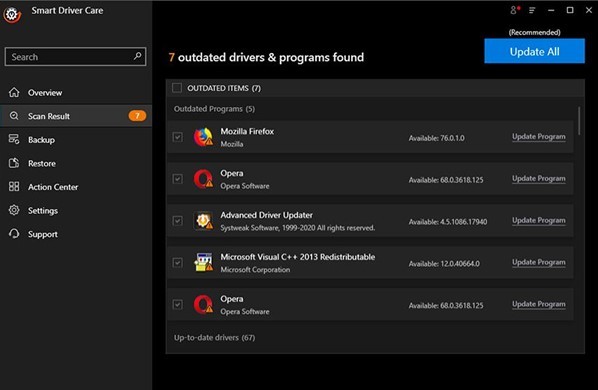Open Action Center from sidebar
Screen dimensions: 598x390
76,187
